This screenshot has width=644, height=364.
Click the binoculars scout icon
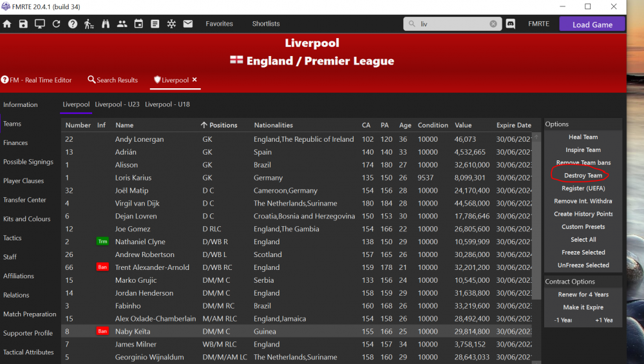(x=106, y=24)
